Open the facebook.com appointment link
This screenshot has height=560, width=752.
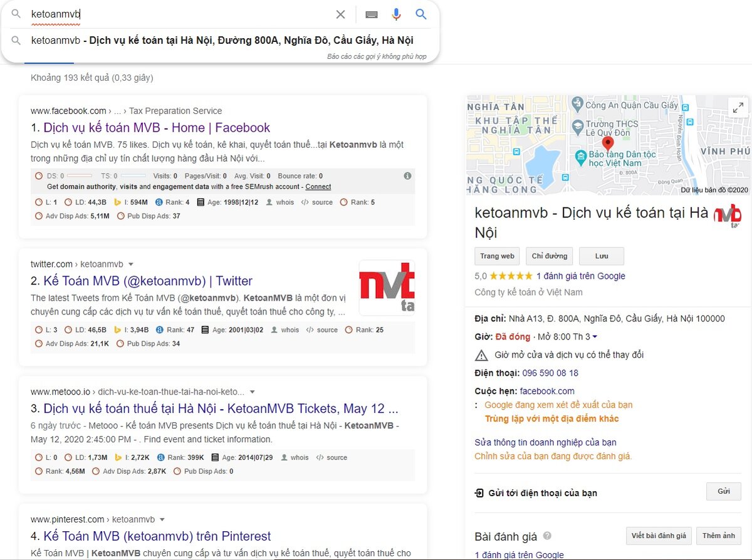coord(547,391)
